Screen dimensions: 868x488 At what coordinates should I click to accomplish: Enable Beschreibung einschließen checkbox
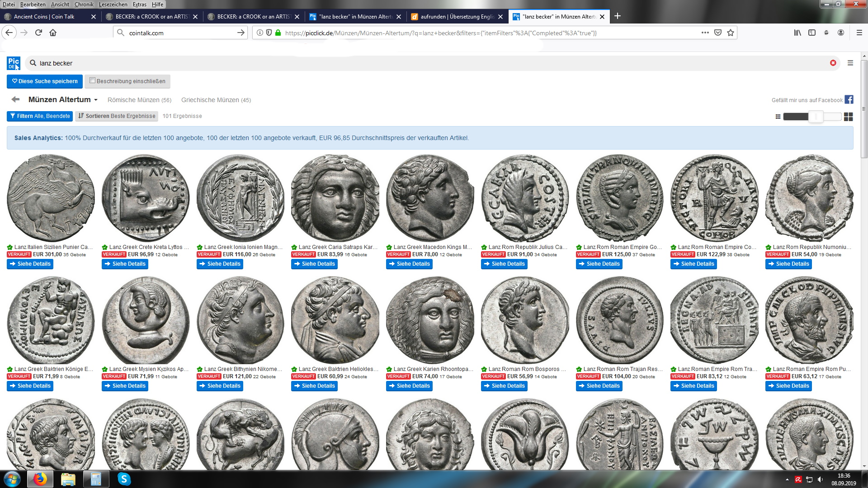click(92, 80)
